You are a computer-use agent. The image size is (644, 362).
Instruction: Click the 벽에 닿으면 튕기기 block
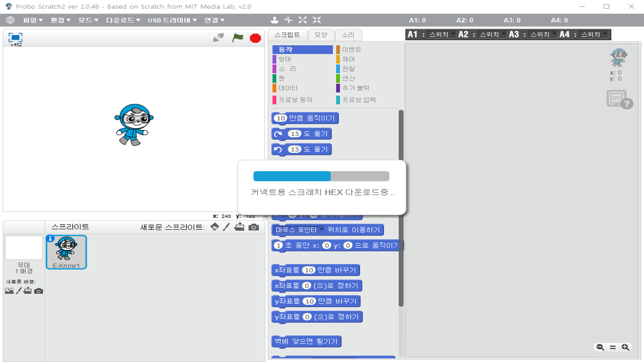[306, 341]
